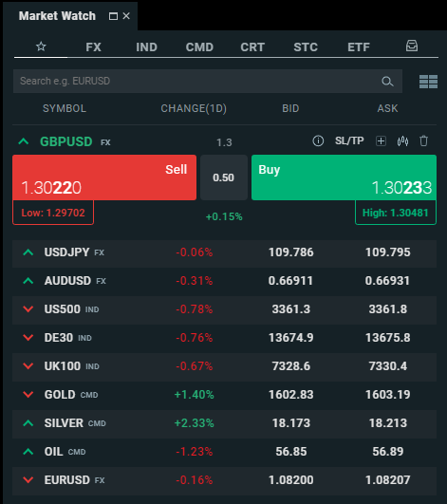Click EURUSD bid price 1.08200
This screenshot has width=447, height=504.
291,480
